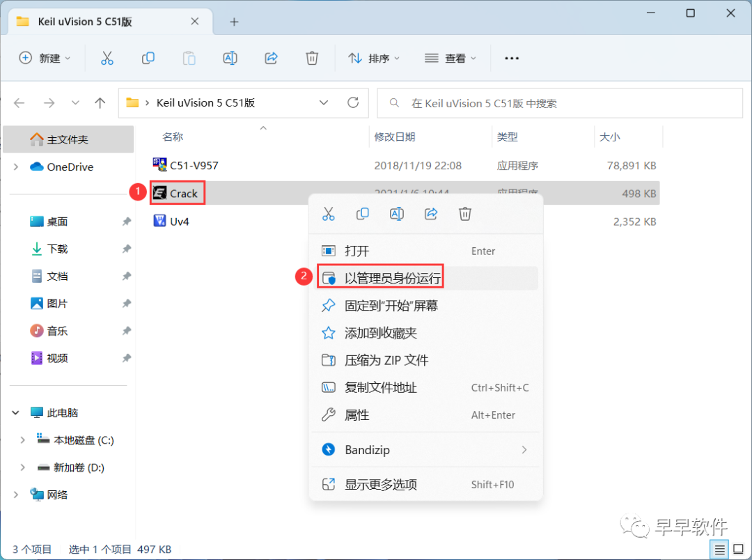Open the 查看 view options dropdown
Image resolution: width=752 pixels, height=560 pixels.
click(450, 58)
